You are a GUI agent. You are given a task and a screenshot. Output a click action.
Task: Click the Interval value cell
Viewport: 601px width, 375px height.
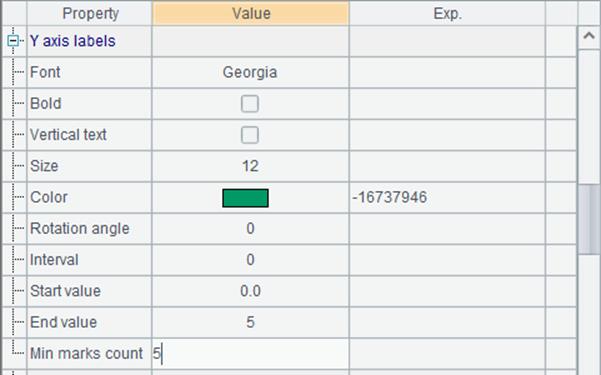pos(250,260)
